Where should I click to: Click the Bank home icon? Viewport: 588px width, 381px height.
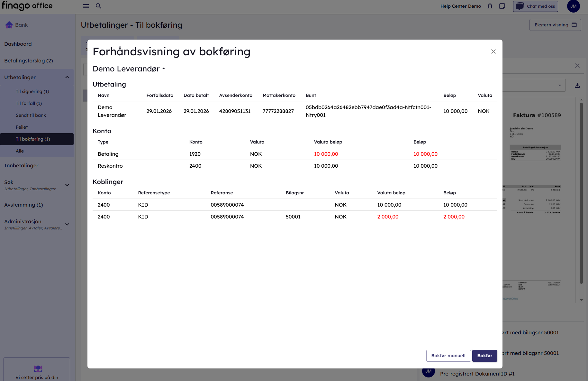click(x=9, y=25)
